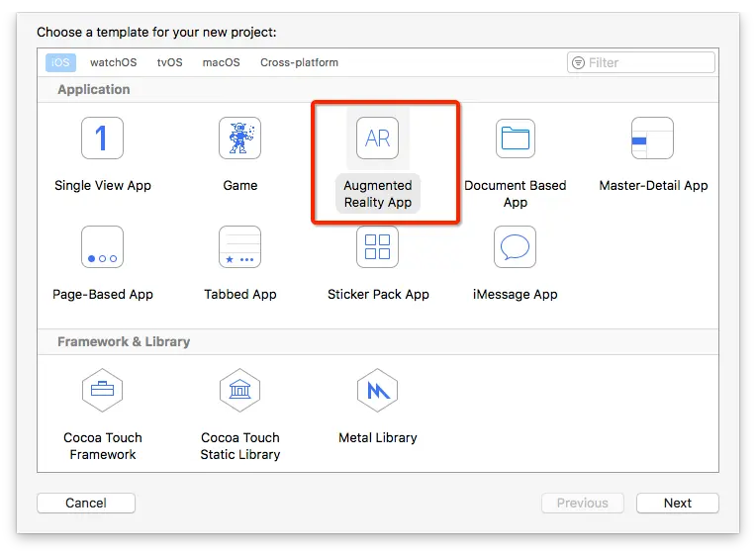The image size is (756, 554).
Task: Click the 'Cocoa Touch Framework' label
Action: pos(103,446)
